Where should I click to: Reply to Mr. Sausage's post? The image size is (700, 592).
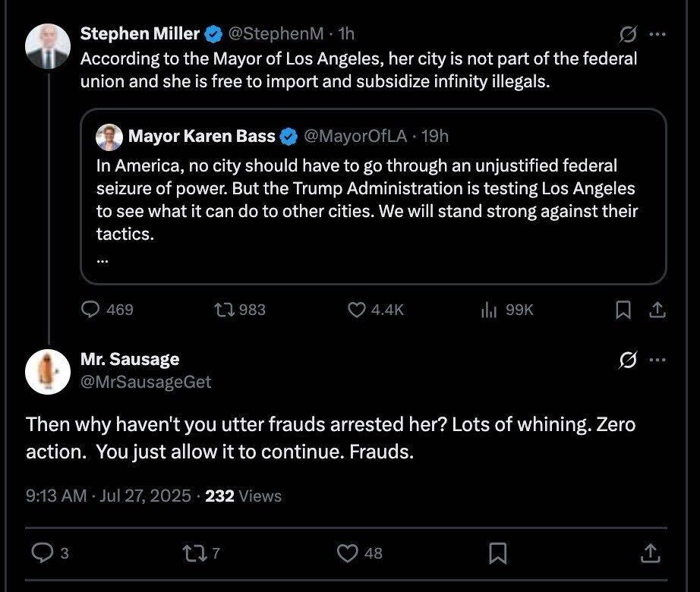pyautogui.click(x=42, y=553)
